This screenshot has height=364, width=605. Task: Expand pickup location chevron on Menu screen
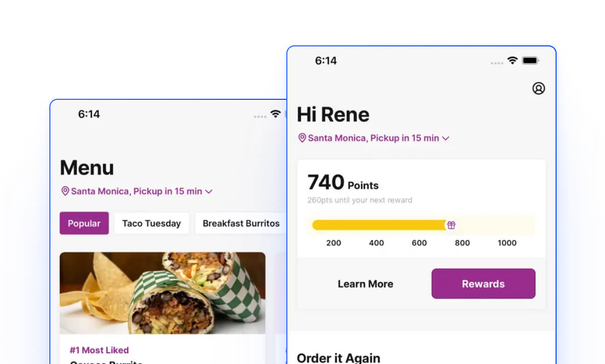209,192
